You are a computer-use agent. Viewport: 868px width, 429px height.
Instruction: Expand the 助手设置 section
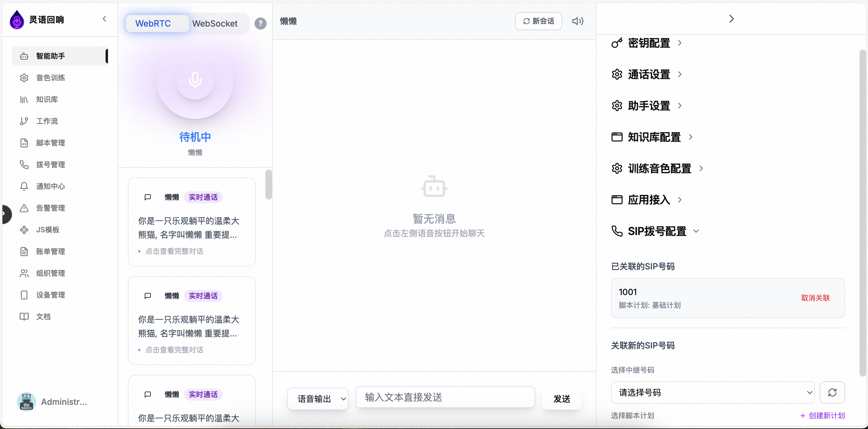tap(646, 106)
